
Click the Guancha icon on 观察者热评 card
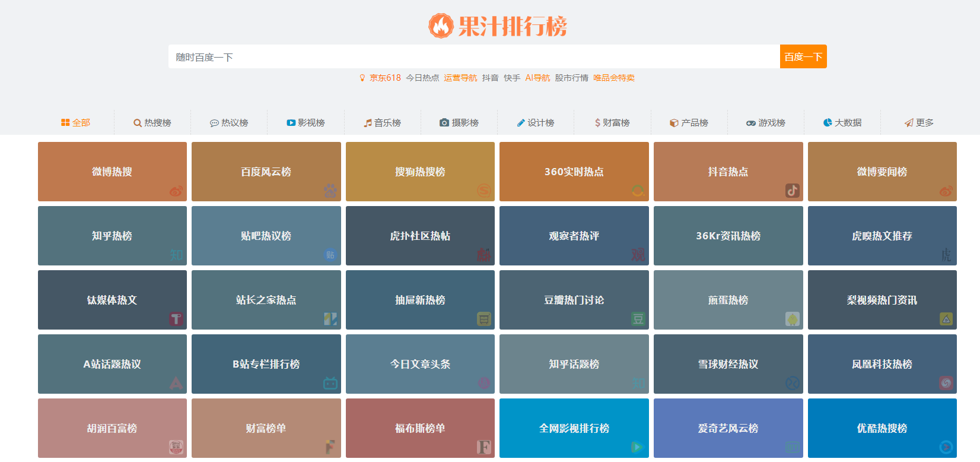click(638, 255)
